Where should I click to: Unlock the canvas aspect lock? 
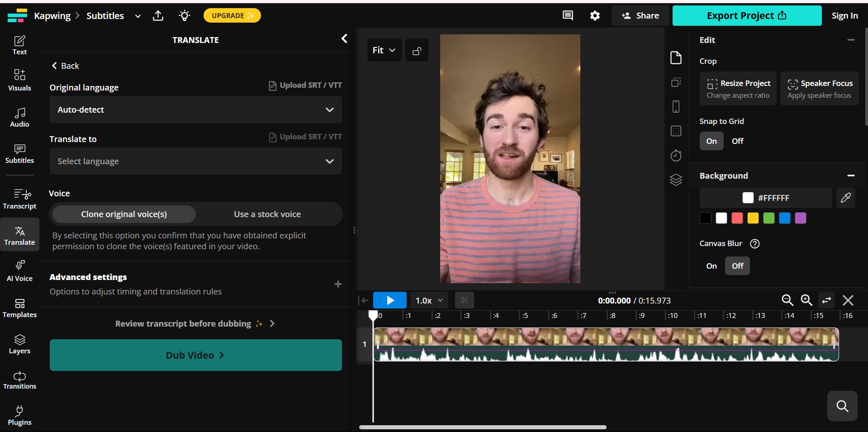(416, 50)
